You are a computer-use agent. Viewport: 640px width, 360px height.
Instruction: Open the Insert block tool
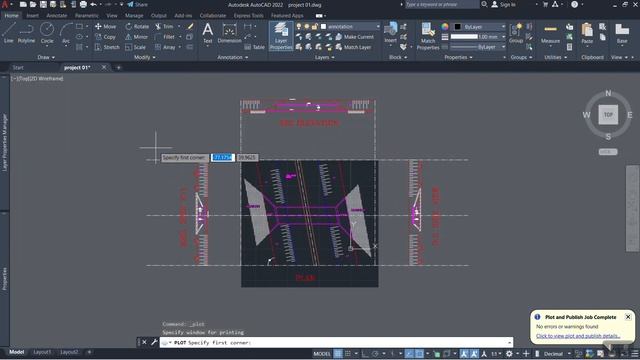point(391,33)
